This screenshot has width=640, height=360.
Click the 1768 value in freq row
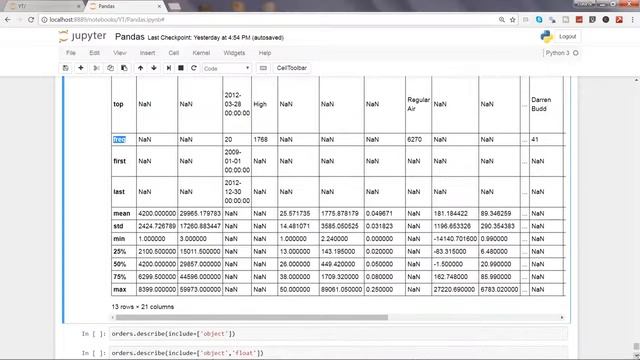[x=260, y=140]
